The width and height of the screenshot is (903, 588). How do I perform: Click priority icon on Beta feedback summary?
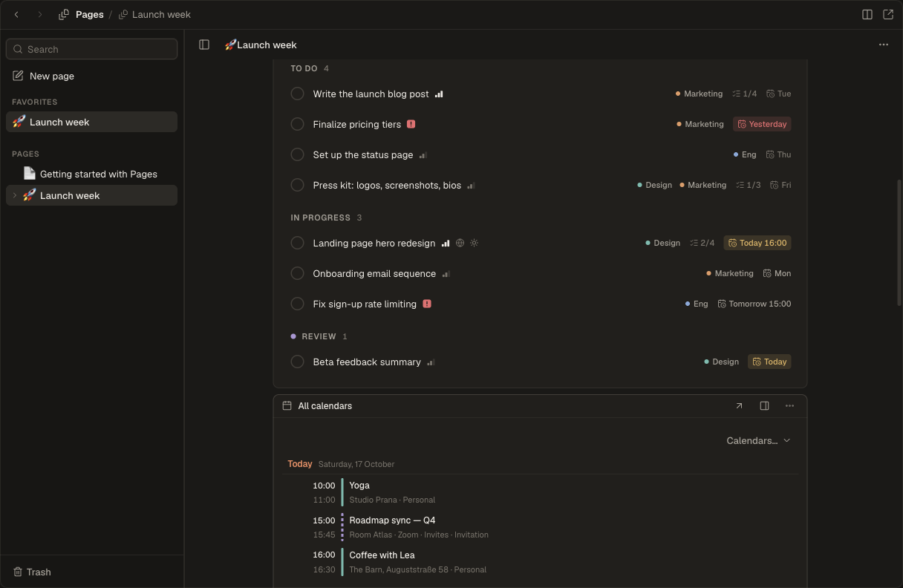tap(431, 362)
